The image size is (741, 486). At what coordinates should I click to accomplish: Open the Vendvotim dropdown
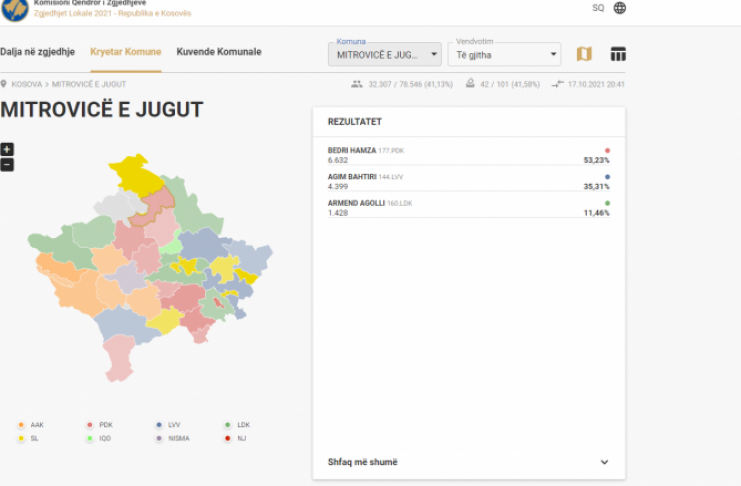pyautogui.click(x=504, y=54)
